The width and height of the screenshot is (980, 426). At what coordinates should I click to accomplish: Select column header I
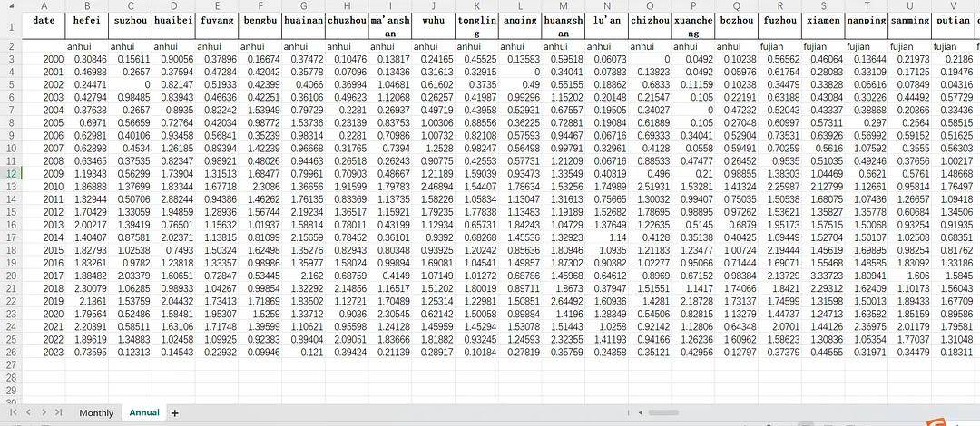tap(390, 6)
